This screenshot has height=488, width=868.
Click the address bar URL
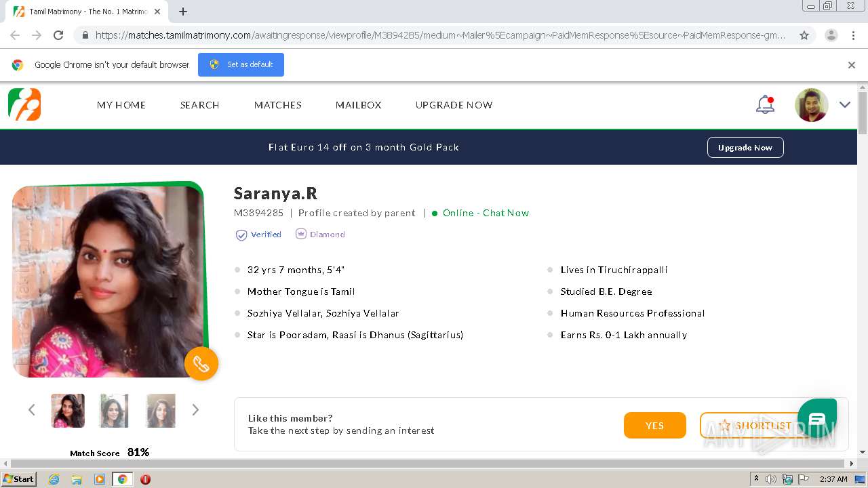click(440, 35)
